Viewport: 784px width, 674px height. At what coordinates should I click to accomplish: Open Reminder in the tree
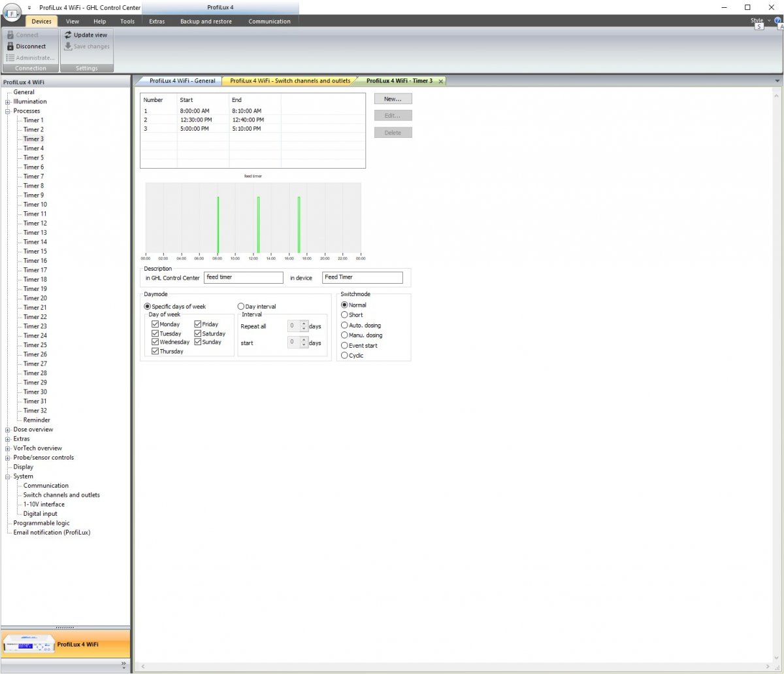click(37, 420)
